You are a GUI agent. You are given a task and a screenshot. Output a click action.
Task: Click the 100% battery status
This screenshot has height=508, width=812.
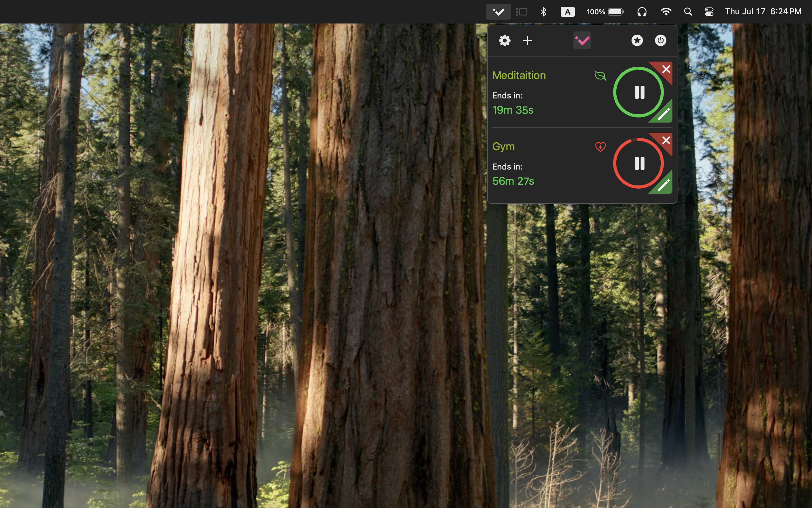pos(605,12)
